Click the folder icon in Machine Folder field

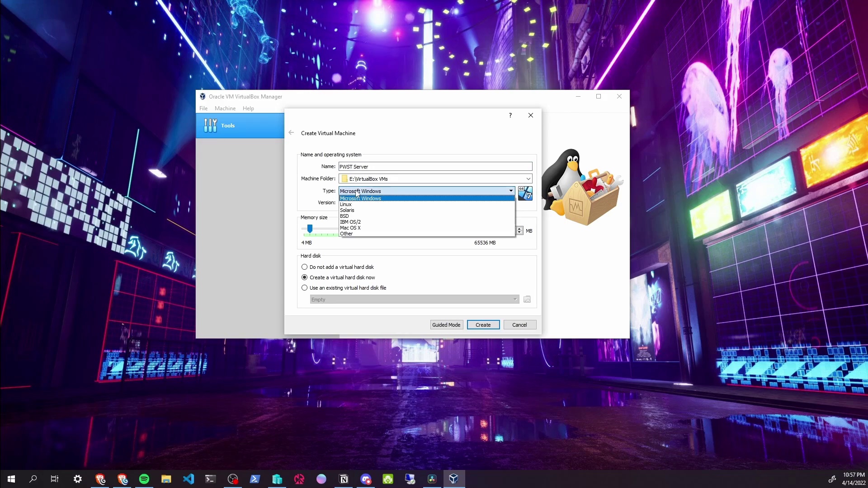click(x=344, y=178)
